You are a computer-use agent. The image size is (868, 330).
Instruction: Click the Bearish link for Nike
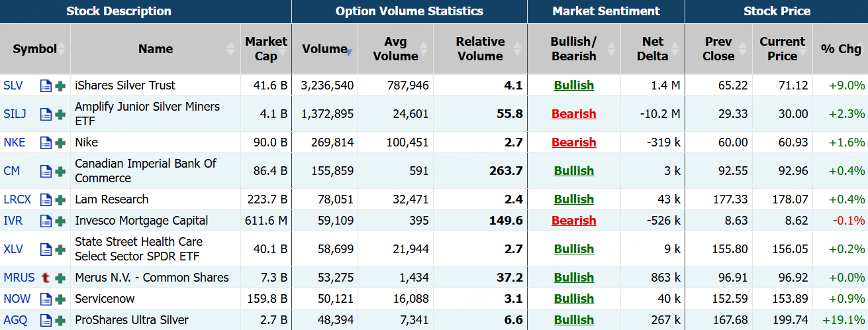click(x=574, y=142)
